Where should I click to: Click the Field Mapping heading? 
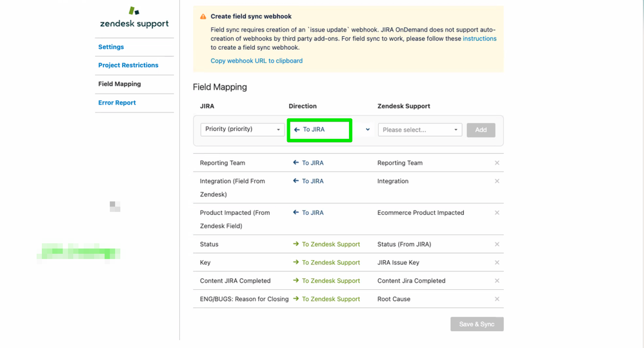pyautogui.click(x=220, y=87)
